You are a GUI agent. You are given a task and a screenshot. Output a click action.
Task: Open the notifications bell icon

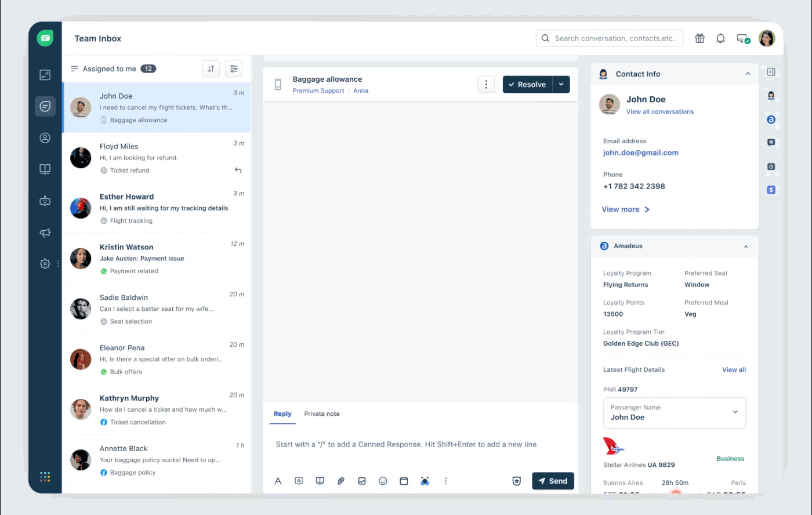pos(720,38)
